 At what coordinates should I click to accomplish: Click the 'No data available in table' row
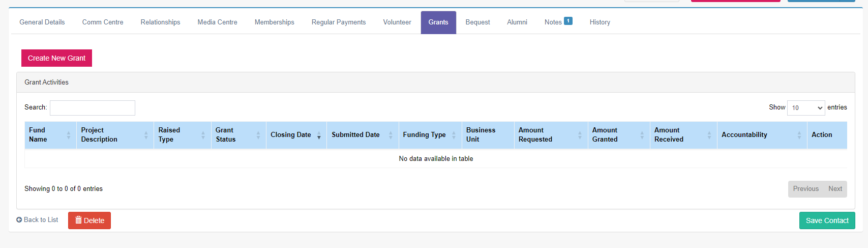pyautogui.click(x=436, y=159)
